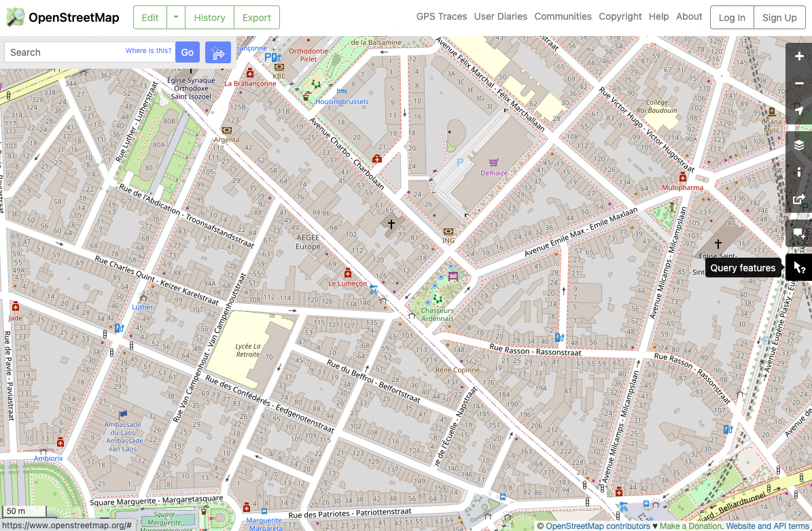Image resolution: width=812 pixels, height=531 pixels.
Task: Click the Rue Rasson - Rassonstraat label
Action: tap(535, 350)
